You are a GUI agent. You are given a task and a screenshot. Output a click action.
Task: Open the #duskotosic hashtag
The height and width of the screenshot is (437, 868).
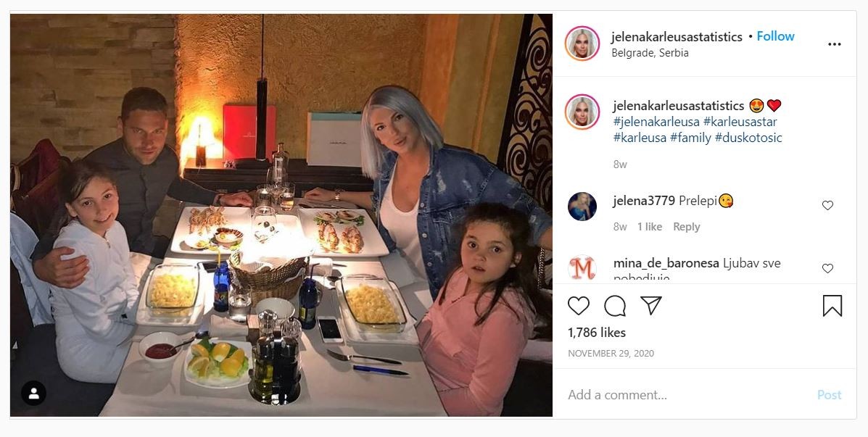[748, 138]
